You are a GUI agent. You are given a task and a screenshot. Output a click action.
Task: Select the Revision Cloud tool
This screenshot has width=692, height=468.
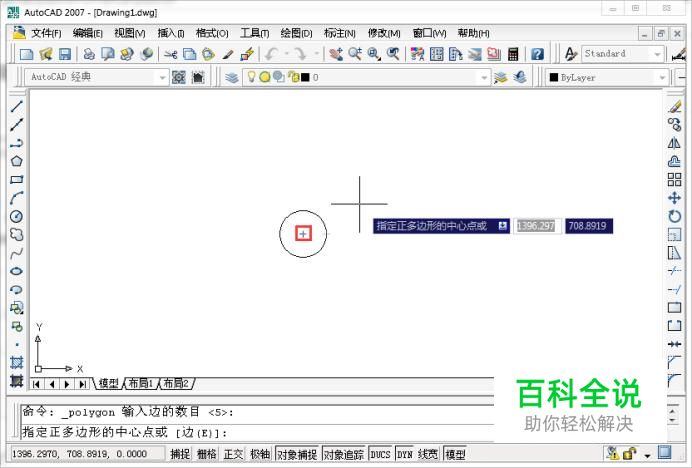(16, 234)
